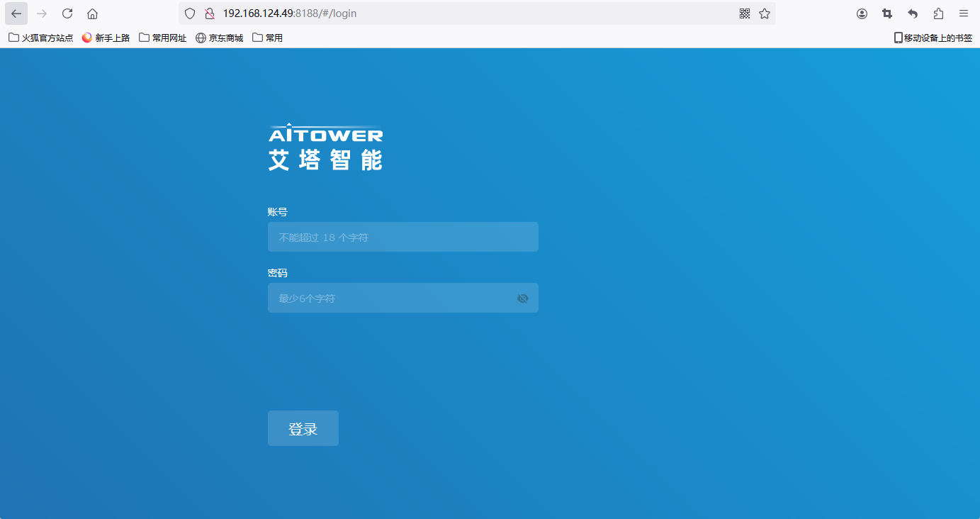Open the 火狐官方站点 bookmark folder
The image size is (980, 519).
point(41,38)
